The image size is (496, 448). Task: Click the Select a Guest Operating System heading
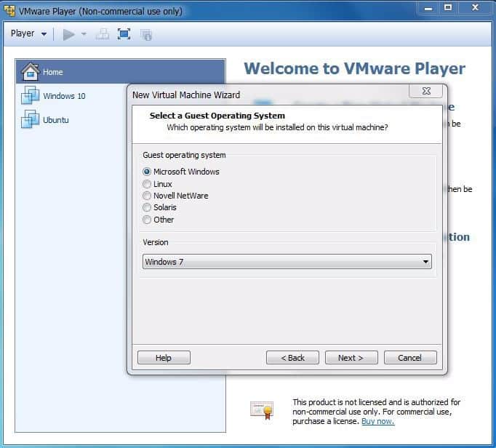click(217, 116)
